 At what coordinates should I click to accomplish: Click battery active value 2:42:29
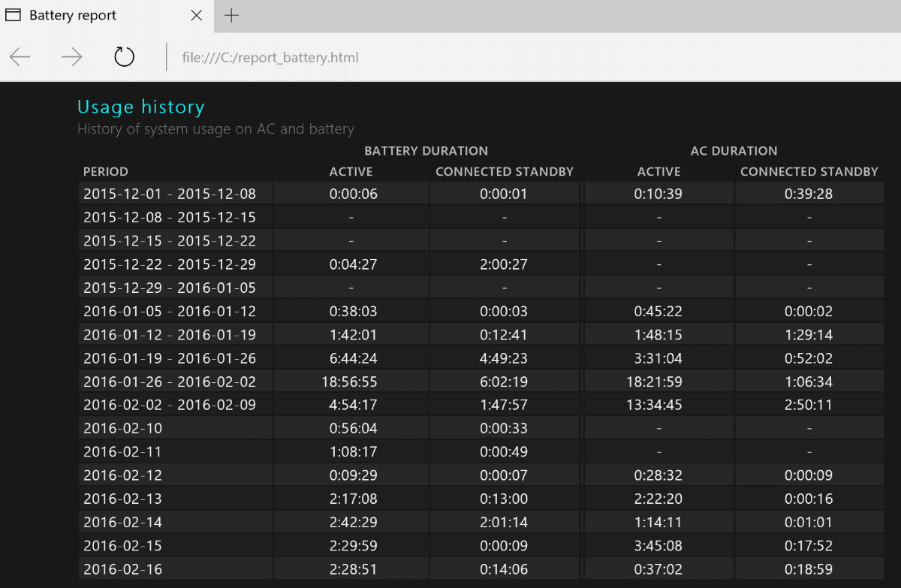tap(354, 523)
